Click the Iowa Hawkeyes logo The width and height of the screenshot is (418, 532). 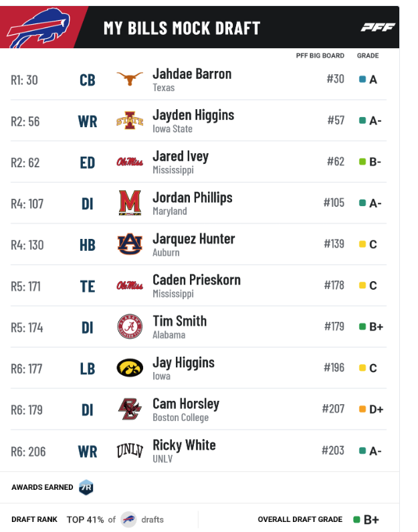(130, 368)
